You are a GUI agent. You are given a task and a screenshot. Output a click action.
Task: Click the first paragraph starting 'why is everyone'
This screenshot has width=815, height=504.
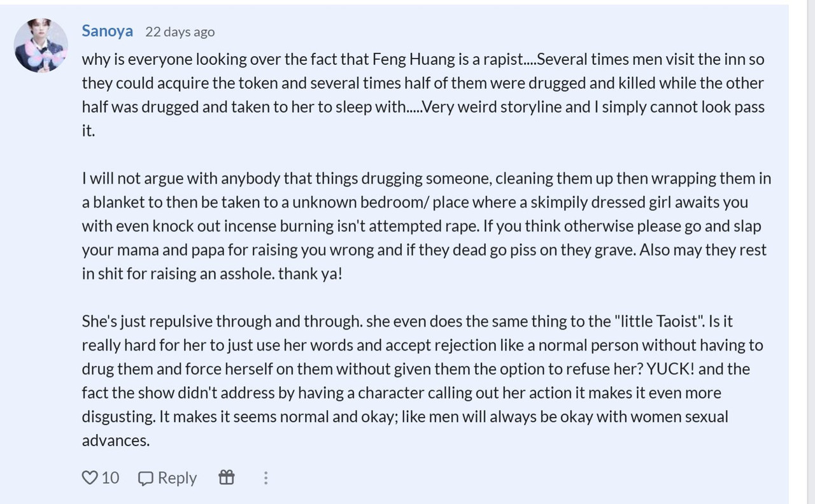[x=423, y=95]
